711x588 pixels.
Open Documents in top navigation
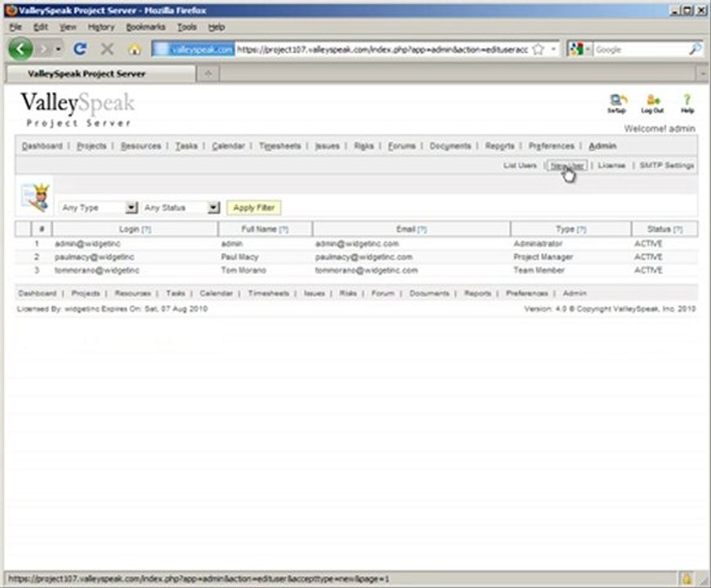point(450,146)
